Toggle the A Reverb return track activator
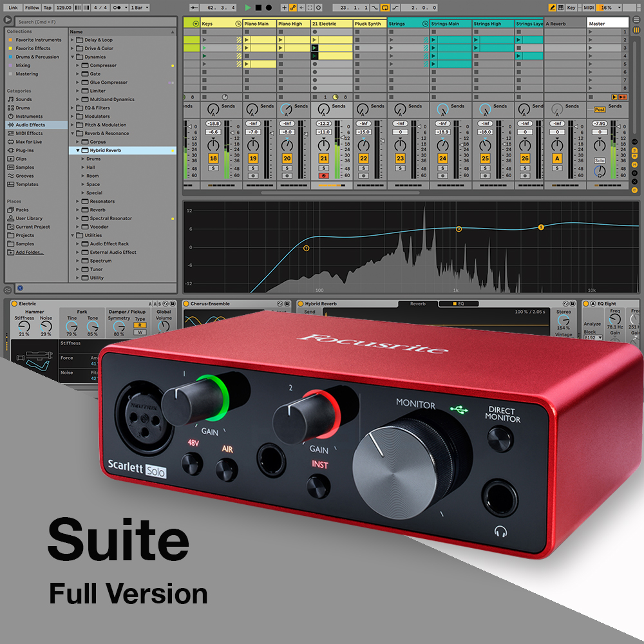The width and height of the screenshot is (644, 644). point(557,158)
